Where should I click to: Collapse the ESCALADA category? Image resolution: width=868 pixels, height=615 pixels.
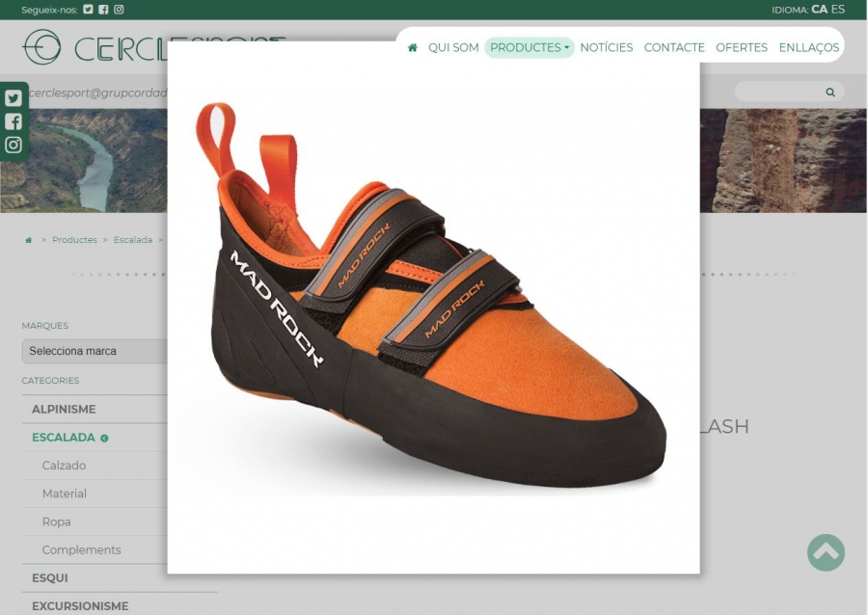(69, 438)
